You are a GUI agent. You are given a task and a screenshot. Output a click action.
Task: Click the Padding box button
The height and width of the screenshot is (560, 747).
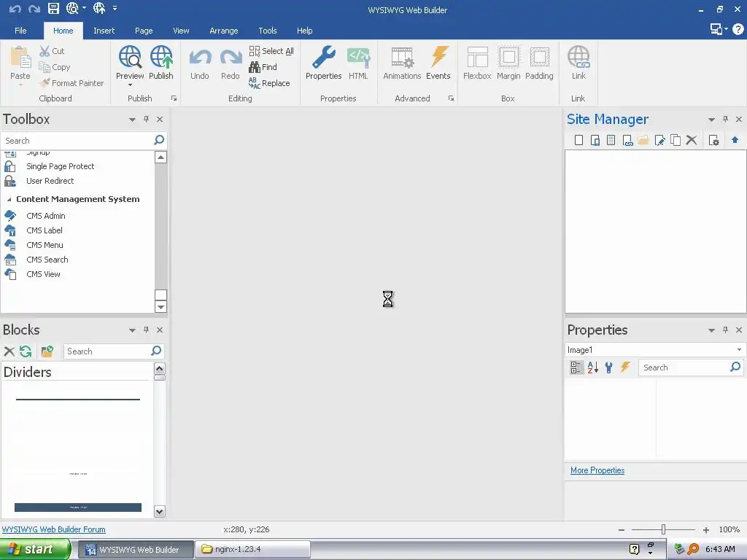click(x=539, y=63)
